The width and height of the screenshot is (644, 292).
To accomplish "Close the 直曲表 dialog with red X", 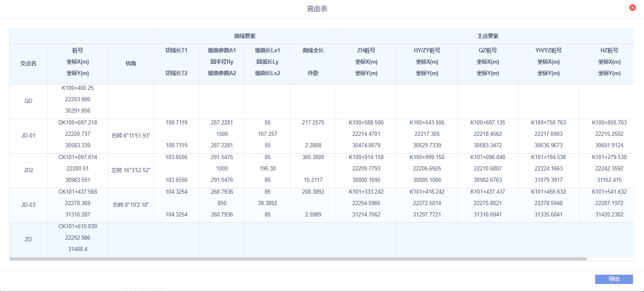I will click(x=632, y=8).
